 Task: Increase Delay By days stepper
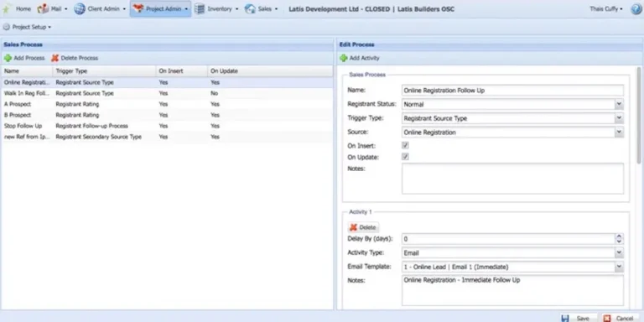619,236
